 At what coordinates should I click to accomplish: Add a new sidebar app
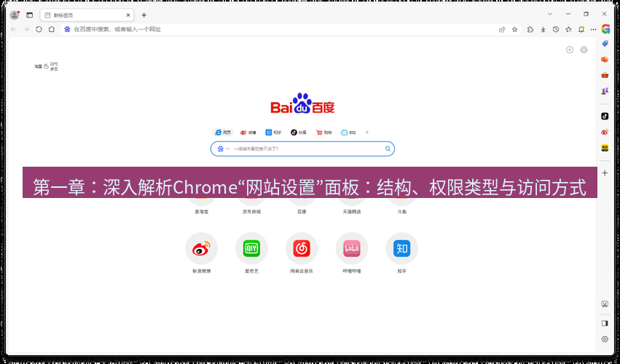pyautogui.click(x=605, y=173)
